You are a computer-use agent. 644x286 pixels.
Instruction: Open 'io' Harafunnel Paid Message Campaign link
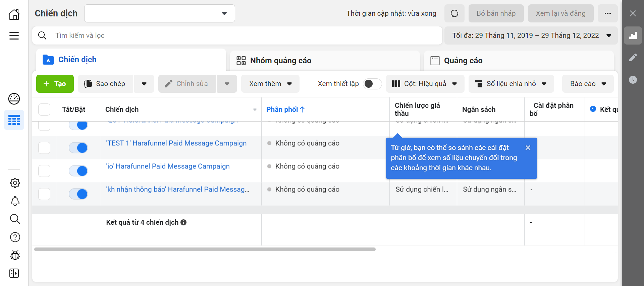pyautogui.click(x=168, y=166)
